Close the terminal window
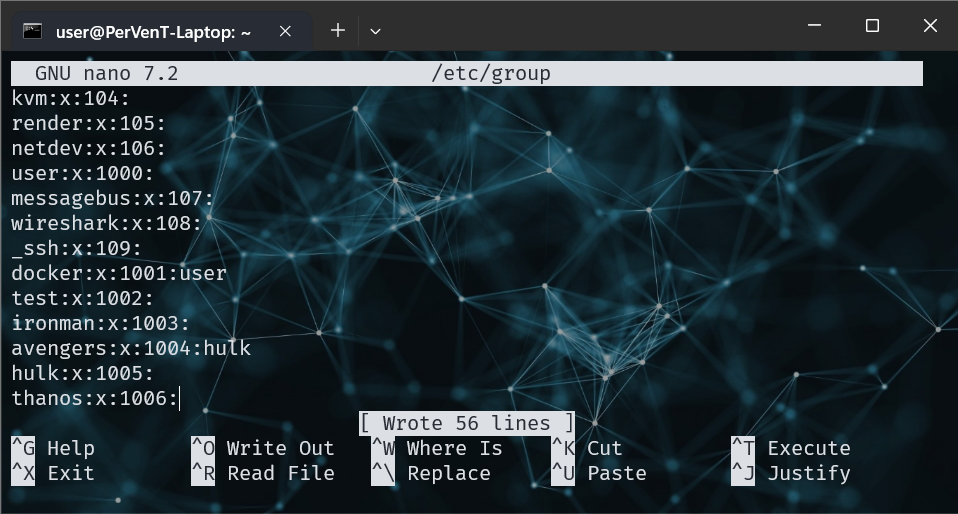The image size is (958, 514). coord(930,27)
